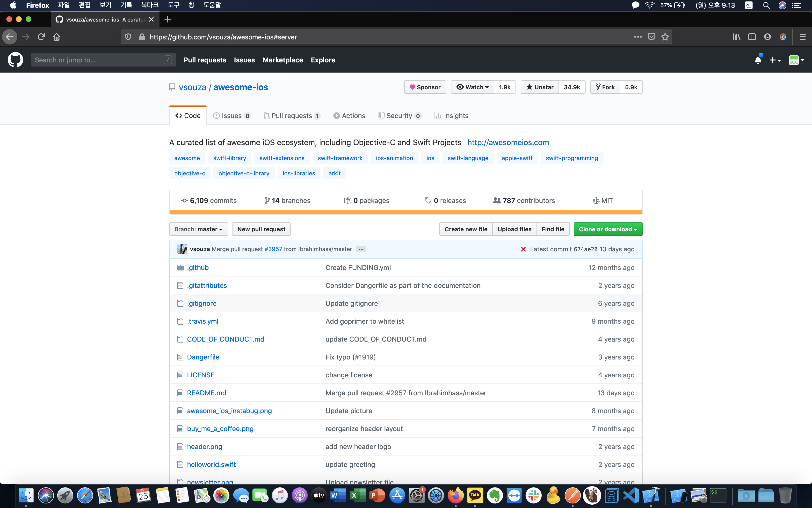Open Firefox library icon in toolbar
Image resolution: width=812 pixels, height=508 pixels.
coord(737,37)
